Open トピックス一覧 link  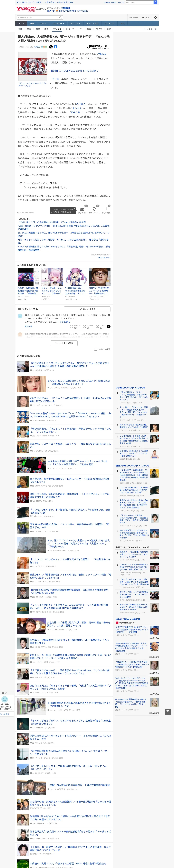pyautogui.click(x=149, y=29)
